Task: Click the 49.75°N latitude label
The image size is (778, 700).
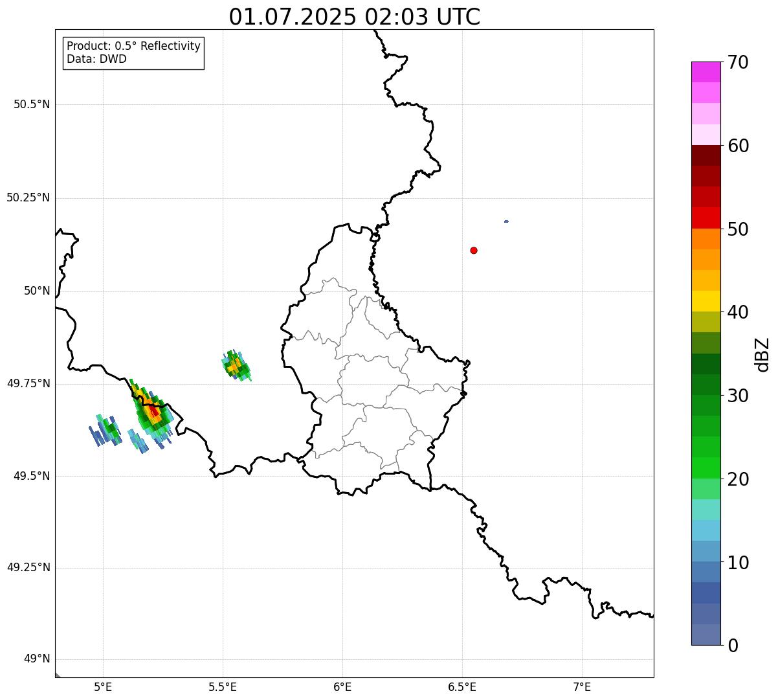Action: pyautogui.click(x=28, y=384)
